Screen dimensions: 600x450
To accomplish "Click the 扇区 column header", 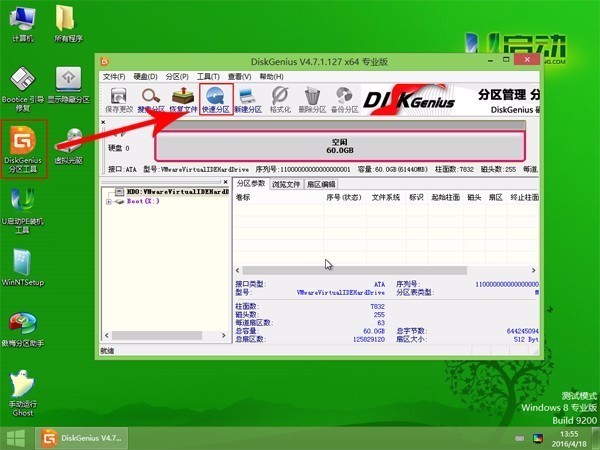I will point(496,197).
